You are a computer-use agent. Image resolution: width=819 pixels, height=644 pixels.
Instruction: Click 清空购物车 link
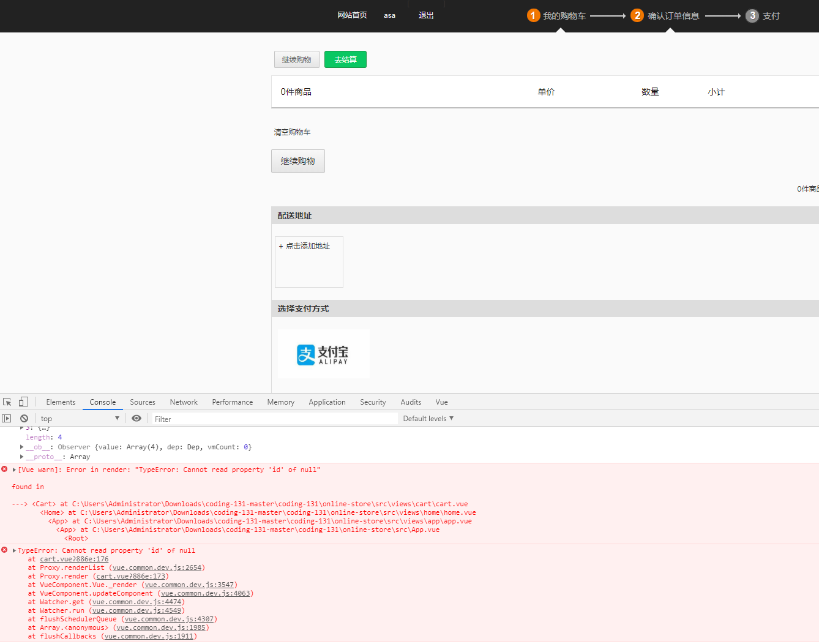tap(292, 132)
